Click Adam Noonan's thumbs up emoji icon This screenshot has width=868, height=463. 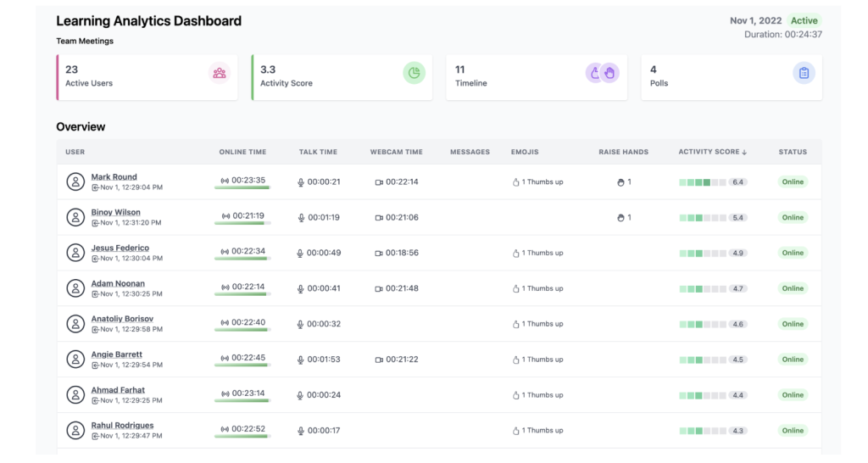515,289
